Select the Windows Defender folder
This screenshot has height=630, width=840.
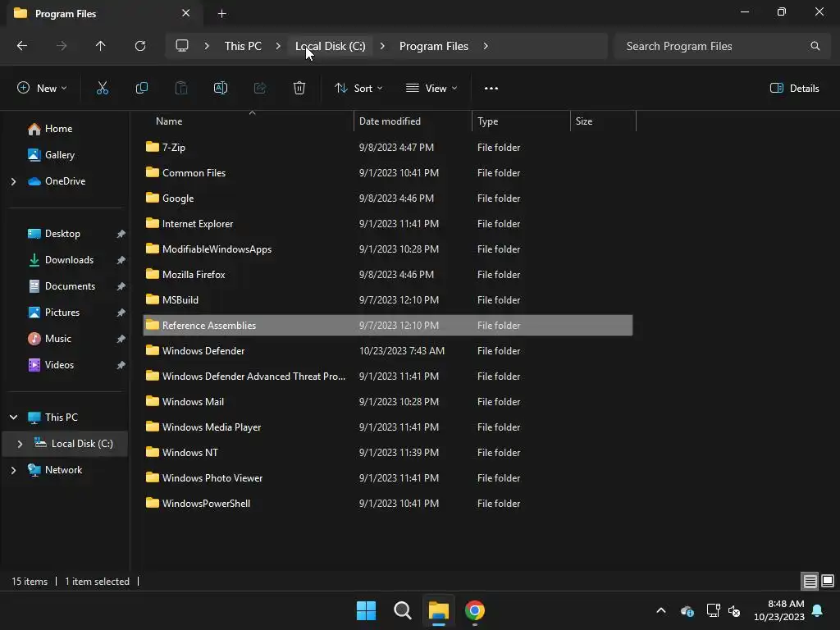(x=388, y=351)
